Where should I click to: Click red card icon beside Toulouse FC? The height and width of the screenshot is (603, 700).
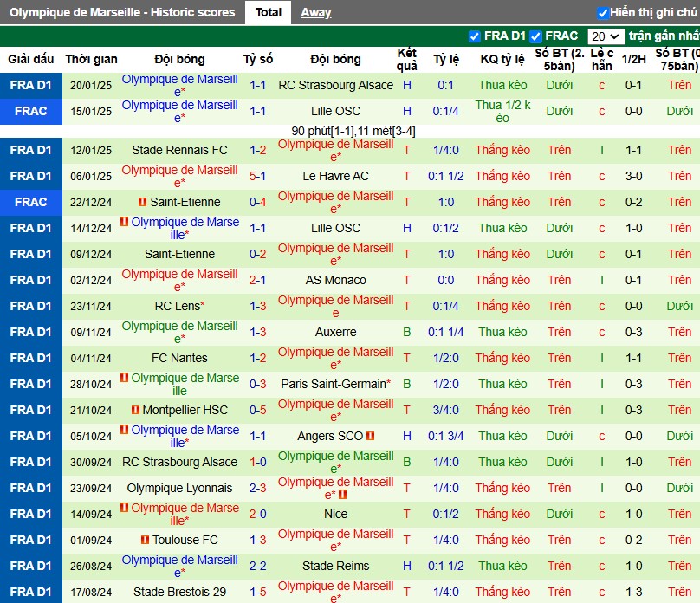(145, 540)
